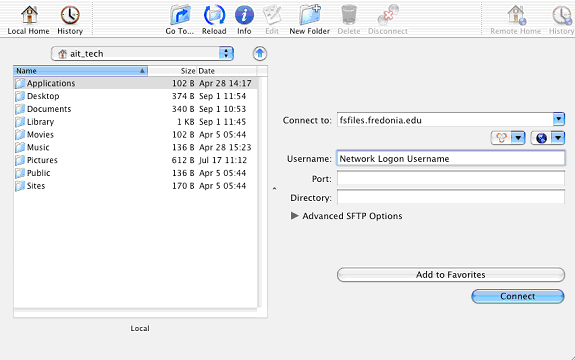
Task: Click the Library folder icon
Action: [x=20, y=122]
